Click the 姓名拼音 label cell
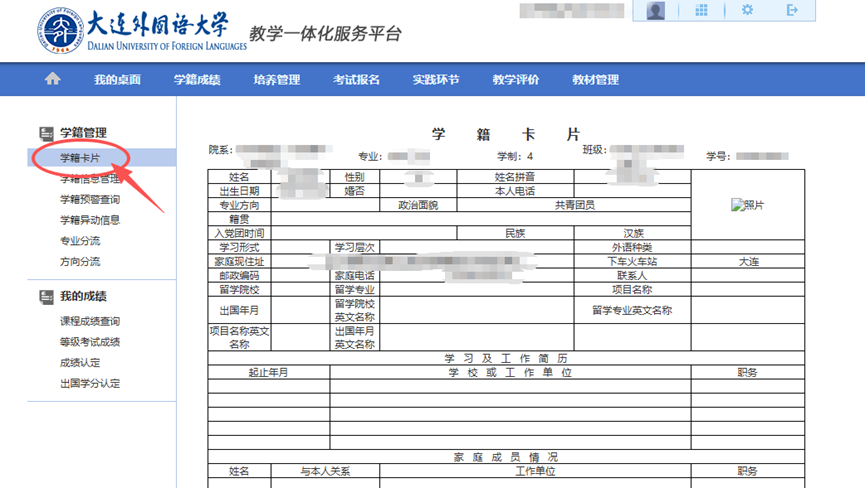Screen dimensions: 865x488 pyautogui.click(x=515, y=177)
